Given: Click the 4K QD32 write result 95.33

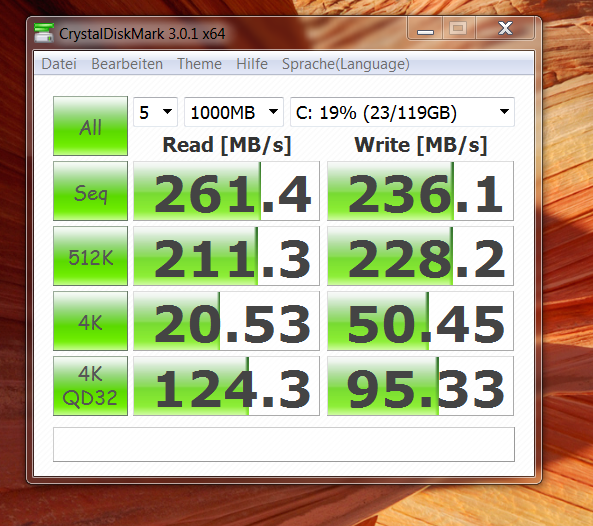Looking at the screenshot, I should click(421, 386).
